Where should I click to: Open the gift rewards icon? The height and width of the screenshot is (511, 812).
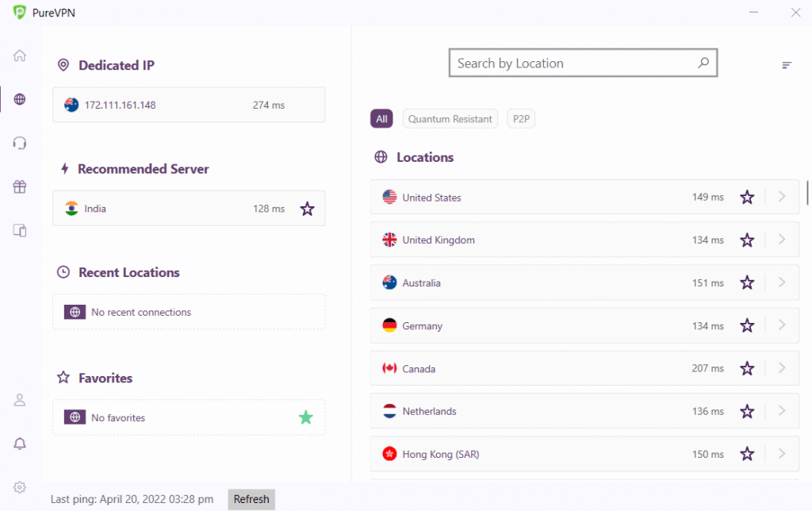pyautogui.click(x=20, y=186)
